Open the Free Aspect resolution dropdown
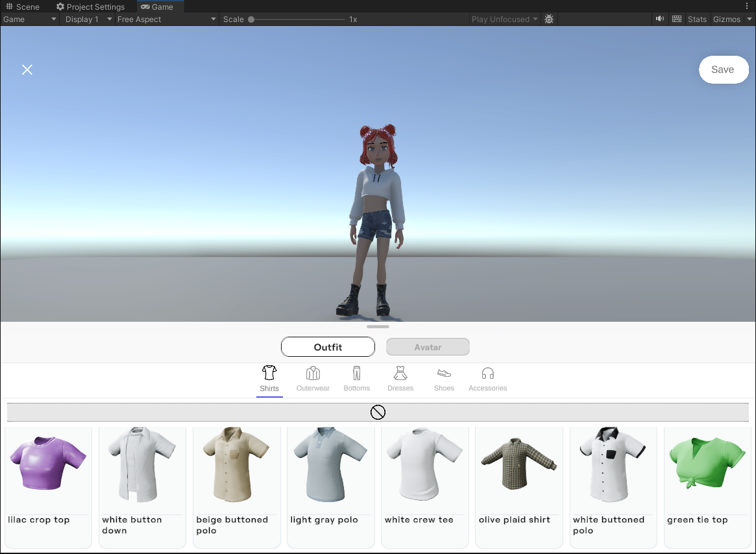This screenshot has width=756, height=554. click(x=165, y=19)
